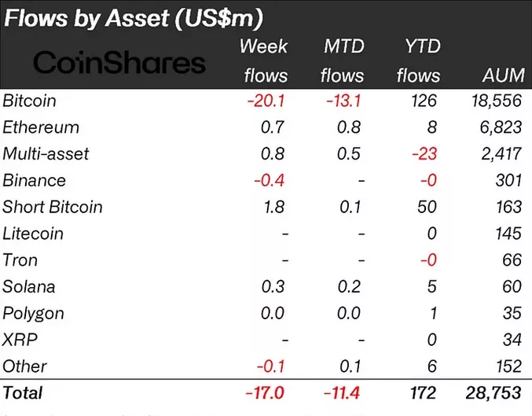The height and width of the screenshot is (416, 532).
Task: Select the Solana row label
Action: click(x=30, y=286)
